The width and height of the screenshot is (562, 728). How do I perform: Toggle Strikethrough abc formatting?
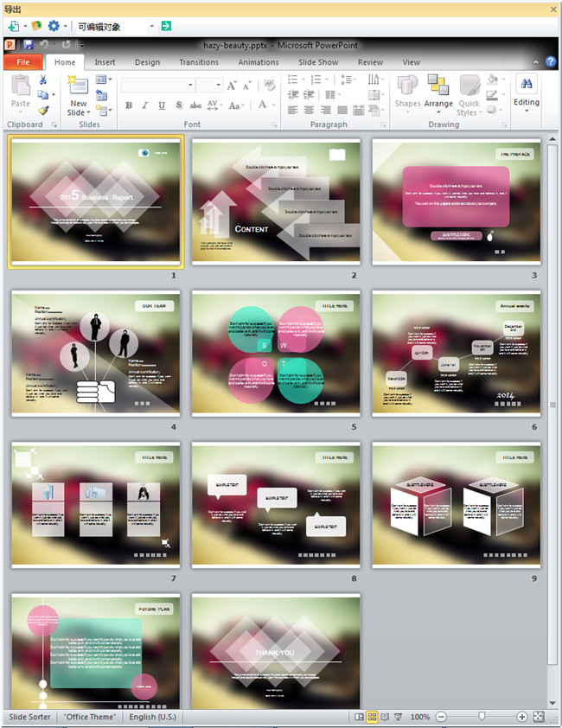pos(195,105)
